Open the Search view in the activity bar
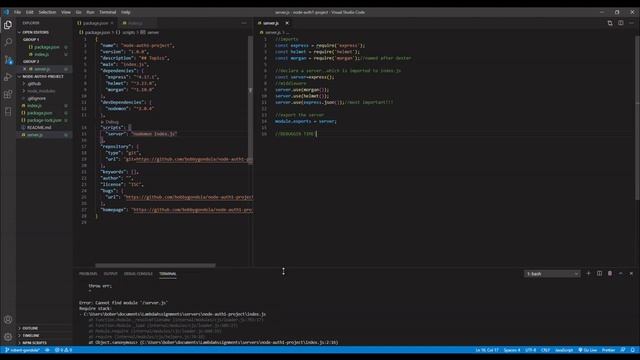 click(x=8, y=42)
